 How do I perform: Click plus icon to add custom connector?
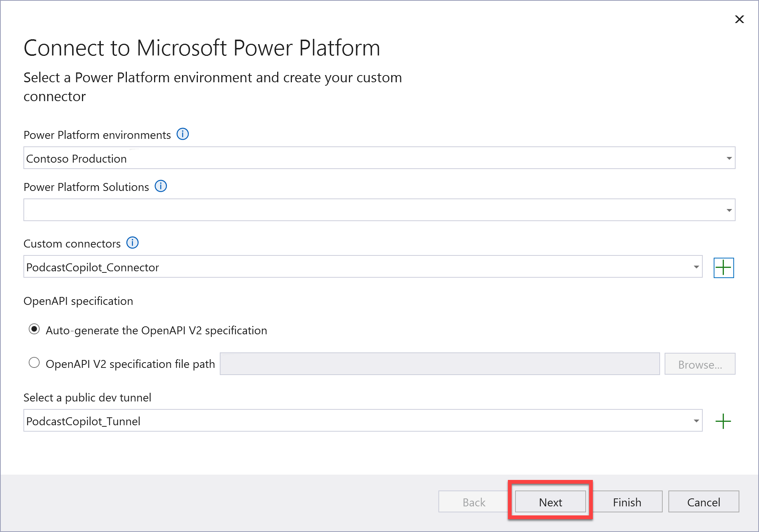pos(723,268)
